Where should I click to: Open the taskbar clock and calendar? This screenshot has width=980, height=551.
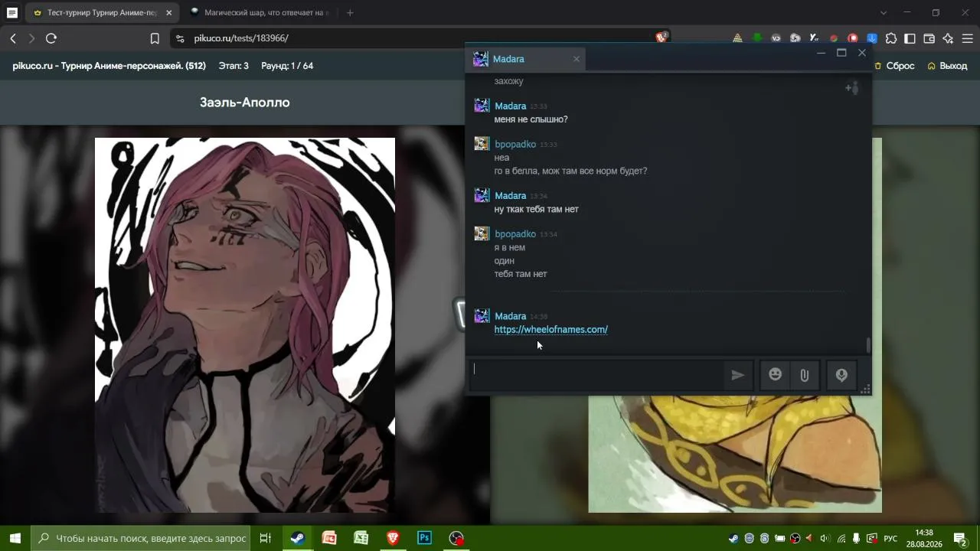coord(924,538)
